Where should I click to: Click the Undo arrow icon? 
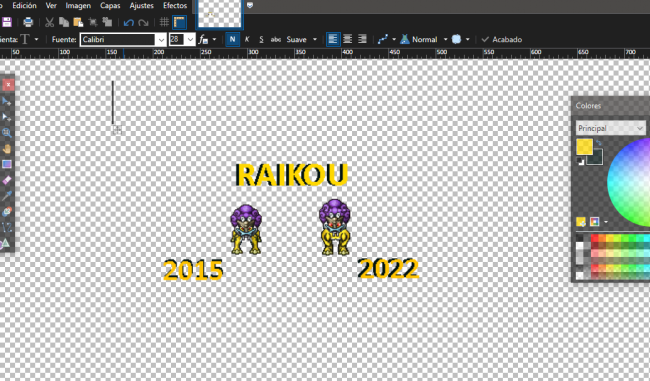(129, 22)
